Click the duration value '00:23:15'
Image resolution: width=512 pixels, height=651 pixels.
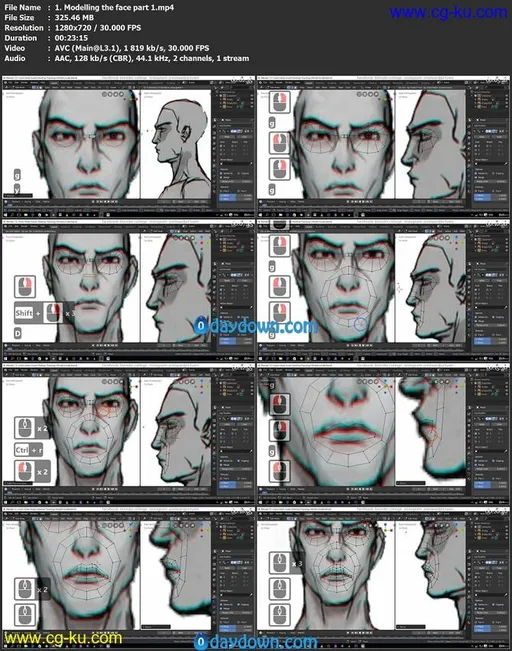pyautogui.click(x=71, y=38)
